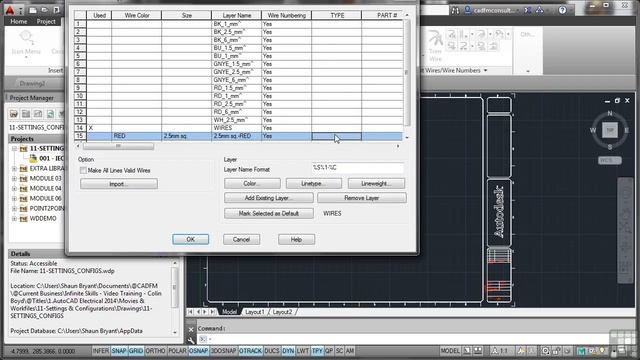Select the Model tab
640x360 pixels.
pos(229,312)
